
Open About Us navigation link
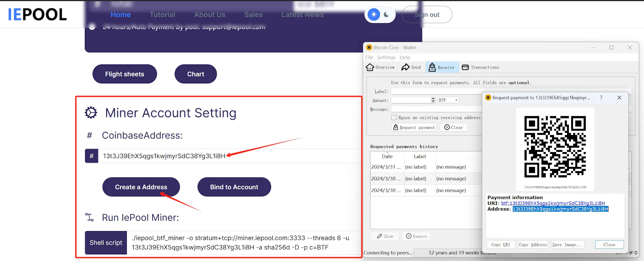[210, 15]
